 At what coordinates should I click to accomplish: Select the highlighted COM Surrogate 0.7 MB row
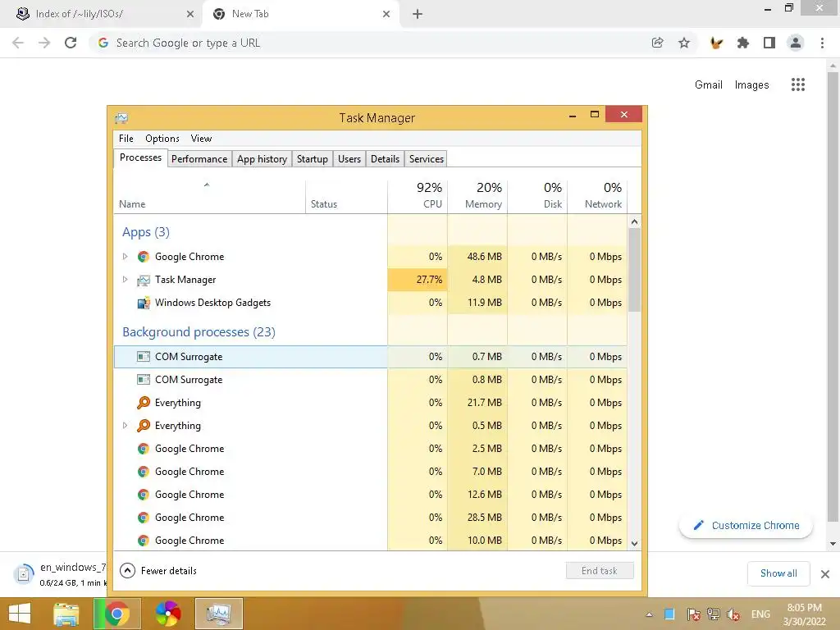[x=370, y=357]
